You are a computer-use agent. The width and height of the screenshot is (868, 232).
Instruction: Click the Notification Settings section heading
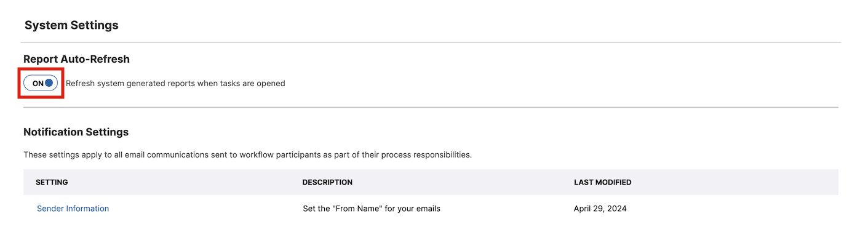76,132
